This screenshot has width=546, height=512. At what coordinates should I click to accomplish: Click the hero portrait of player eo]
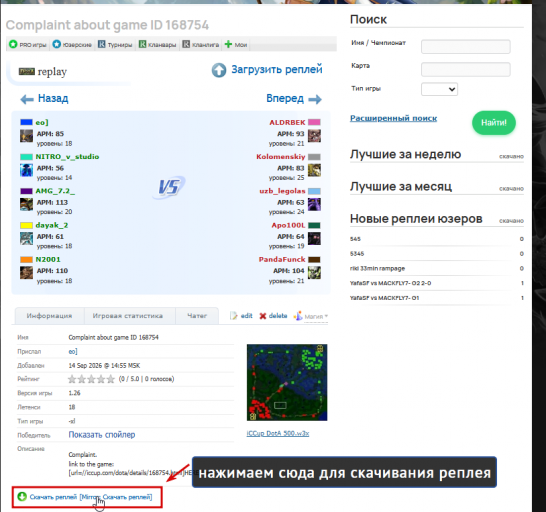(x=26, y=136)
